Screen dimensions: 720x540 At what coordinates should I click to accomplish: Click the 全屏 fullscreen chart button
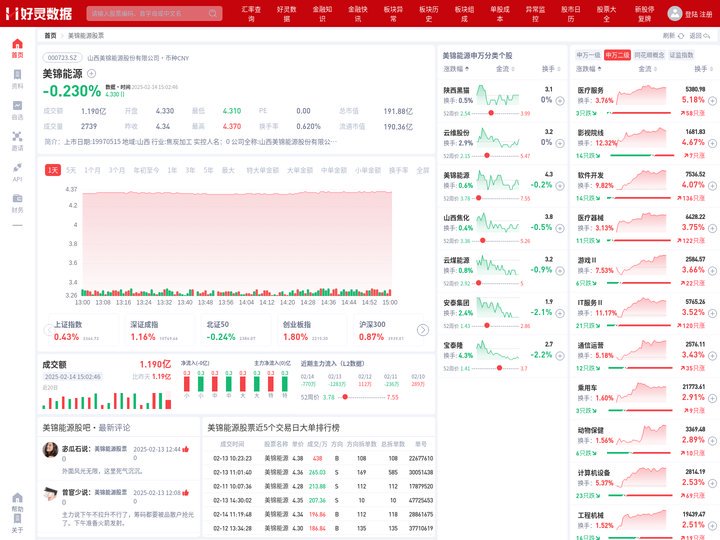(422, 170)
